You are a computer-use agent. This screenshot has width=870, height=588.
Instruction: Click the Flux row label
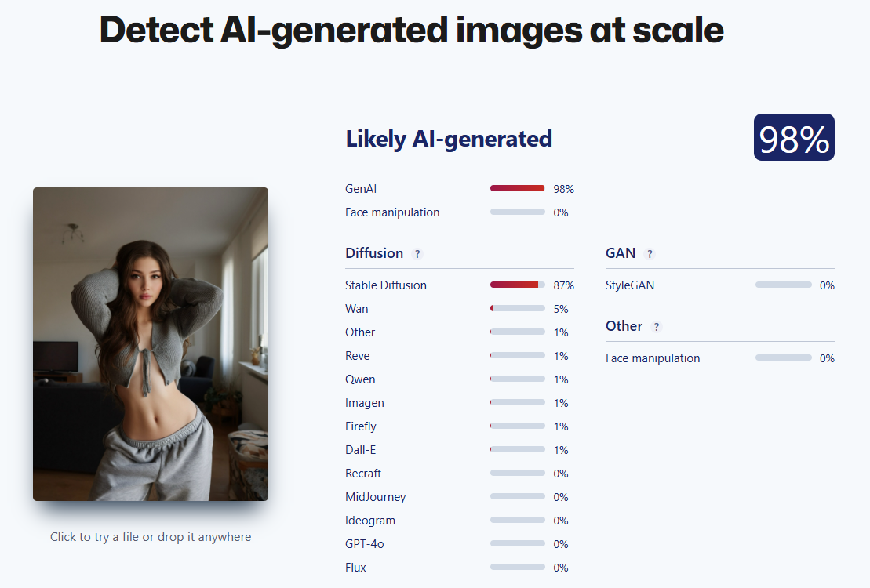pos(355,568)
